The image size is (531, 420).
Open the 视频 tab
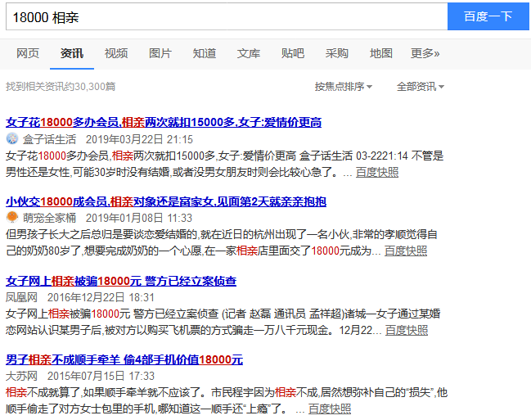pyautogui.click(x=116, y=53)
